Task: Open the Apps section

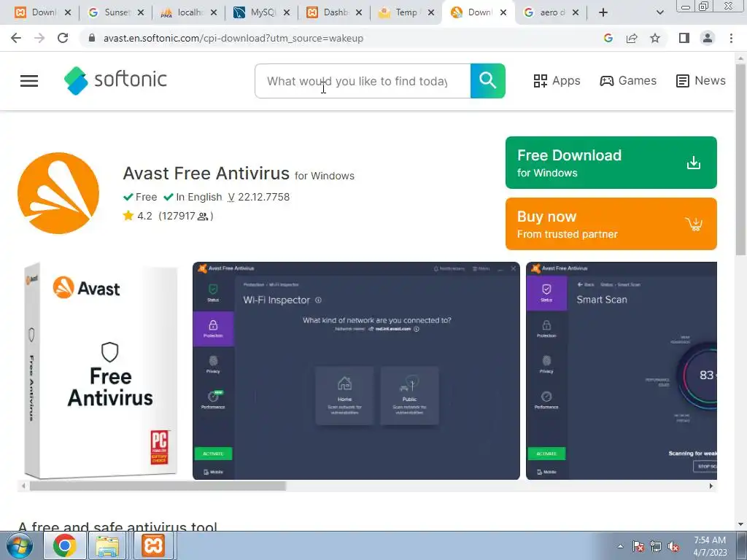Action: tap(557, 81)
